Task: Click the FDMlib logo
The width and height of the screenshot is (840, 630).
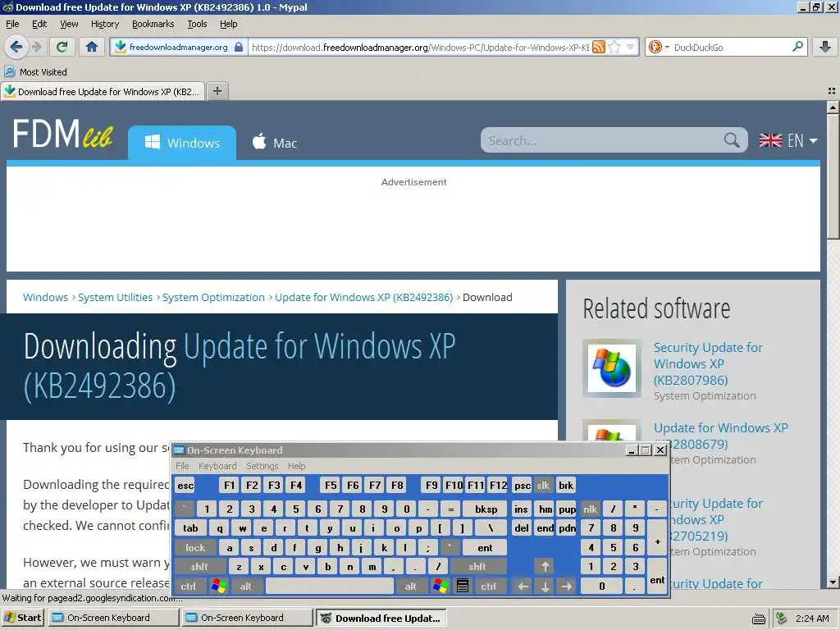Action: pyautogui.click(x=62, y=134)
